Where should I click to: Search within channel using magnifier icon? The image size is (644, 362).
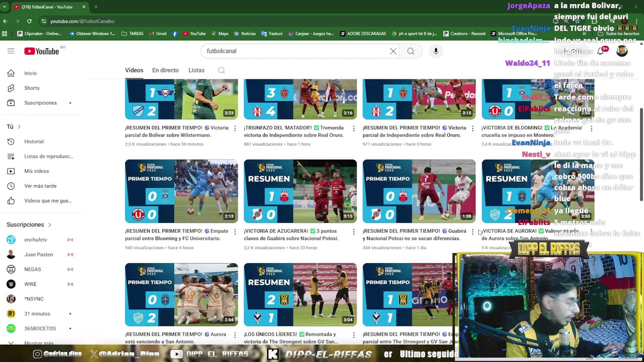point(221,70)
